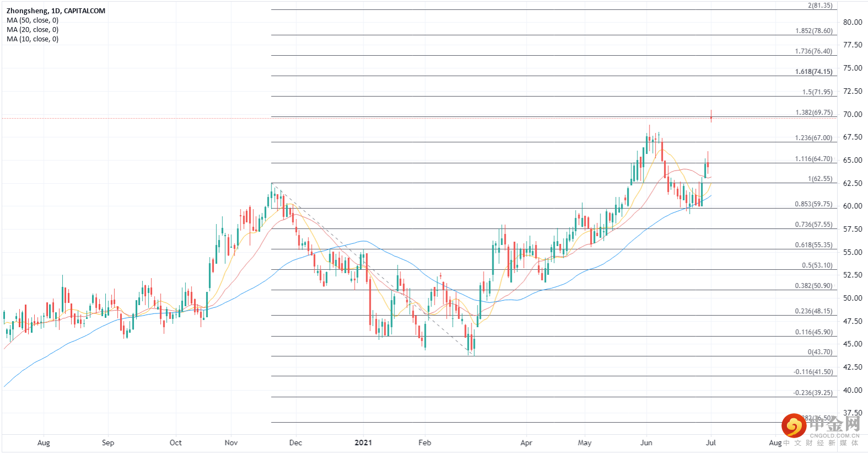Select the MA (50, close, 0) indicator label

click(x=33, y=20)
